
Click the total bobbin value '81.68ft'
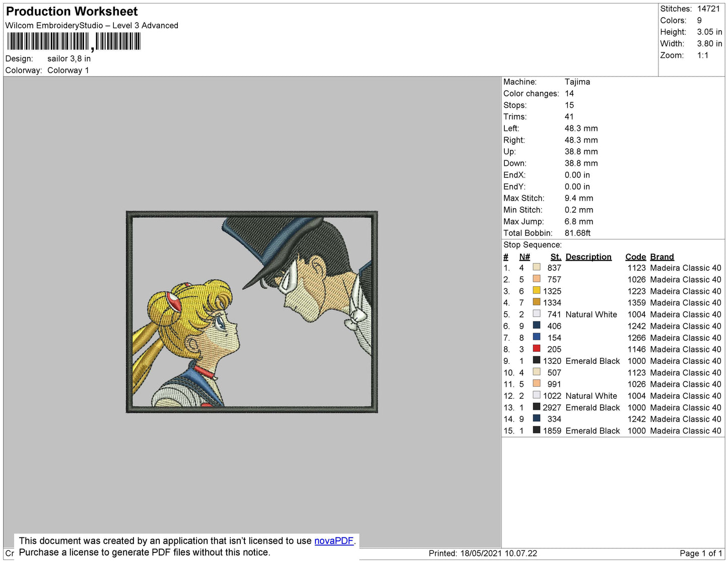point(577,233)
